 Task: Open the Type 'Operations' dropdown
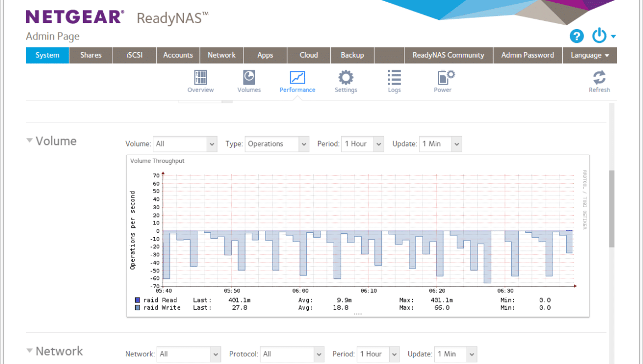coord(277,144)
